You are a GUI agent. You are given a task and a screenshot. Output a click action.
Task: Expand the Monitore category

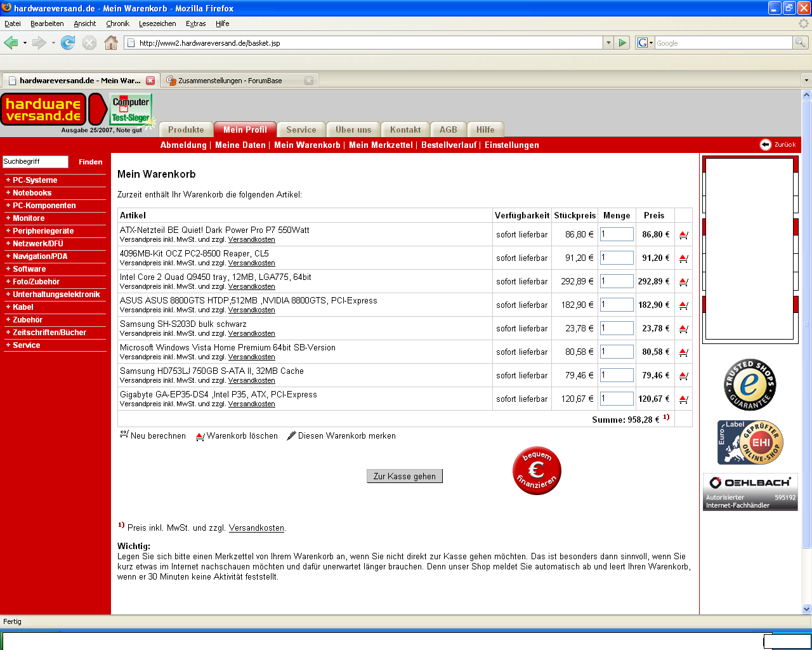pyautogui.click(x=29, y=218)
